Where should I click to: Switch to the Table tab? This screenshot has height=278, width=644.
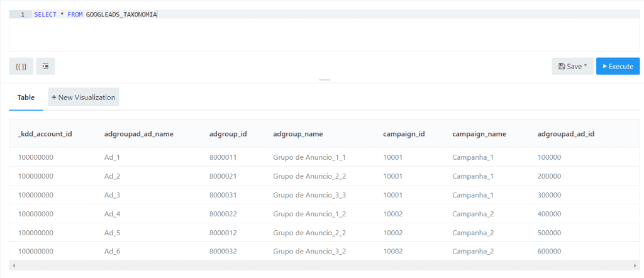26,97
